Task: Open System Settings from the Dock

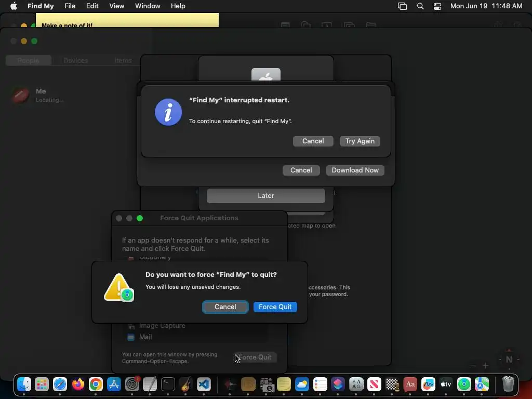Action: pyautogui.click(x=132, y=384)
